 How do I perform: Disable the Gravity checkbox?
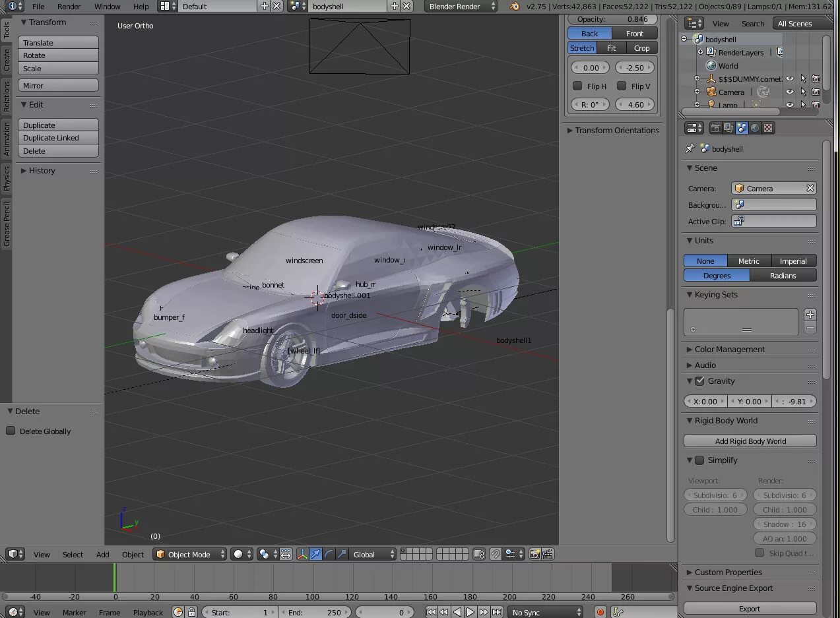[699, 381]
